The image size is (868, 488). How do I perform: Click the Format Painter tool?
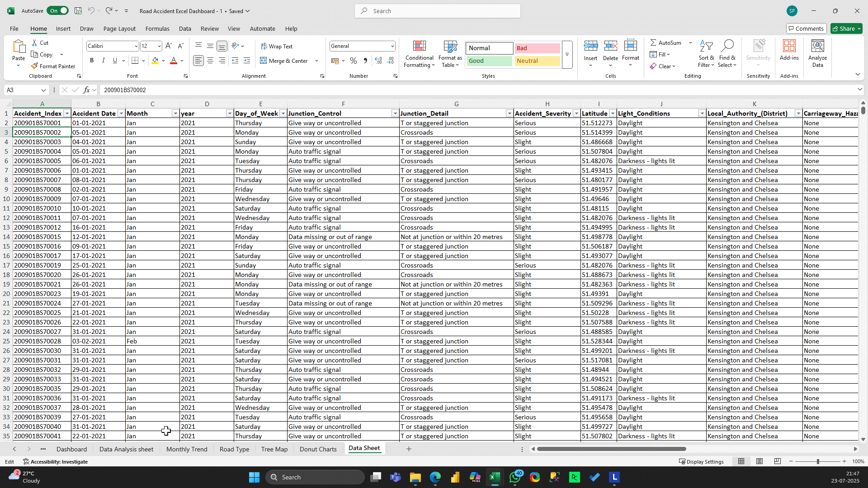53,66
